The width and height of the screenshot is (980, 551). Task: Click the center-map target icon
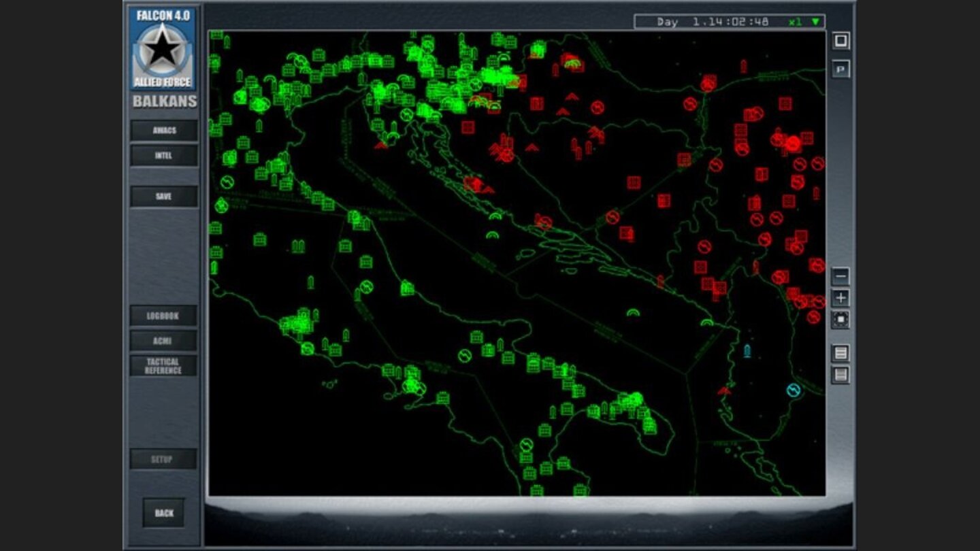click(841, 320)
